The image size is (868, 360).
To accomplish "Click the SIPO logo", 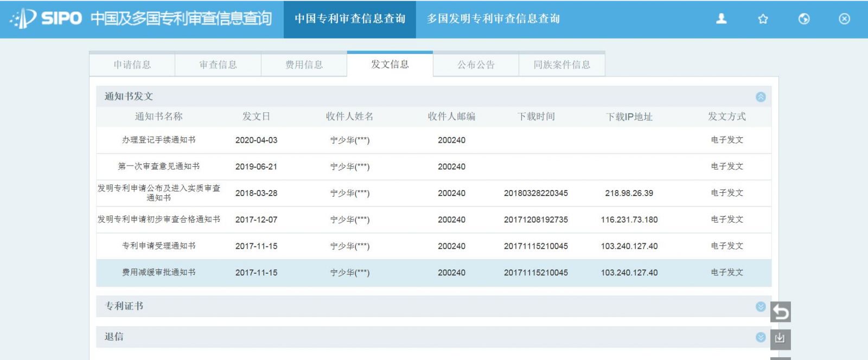I will point(46,18).
